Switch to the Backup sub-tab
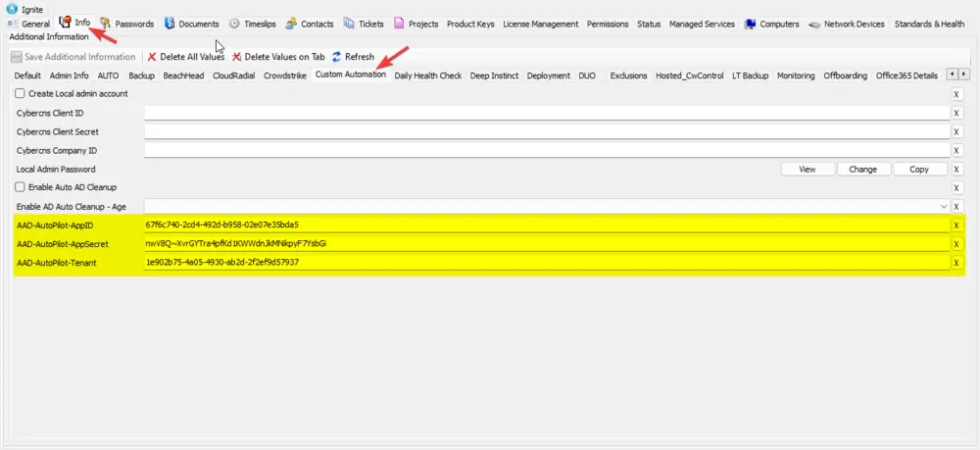This screenshot has height=450, width=980. click(x=142, y=75)
